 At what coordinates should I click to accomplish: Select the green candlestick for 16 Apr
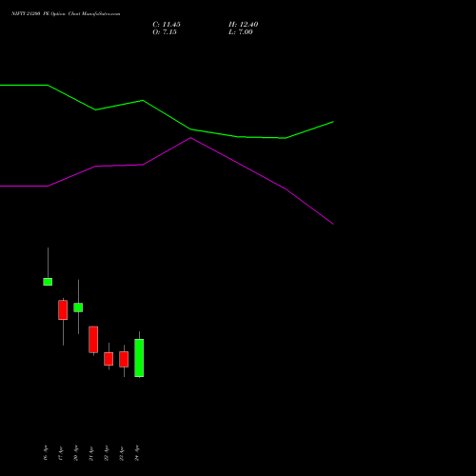coord(48,282)
